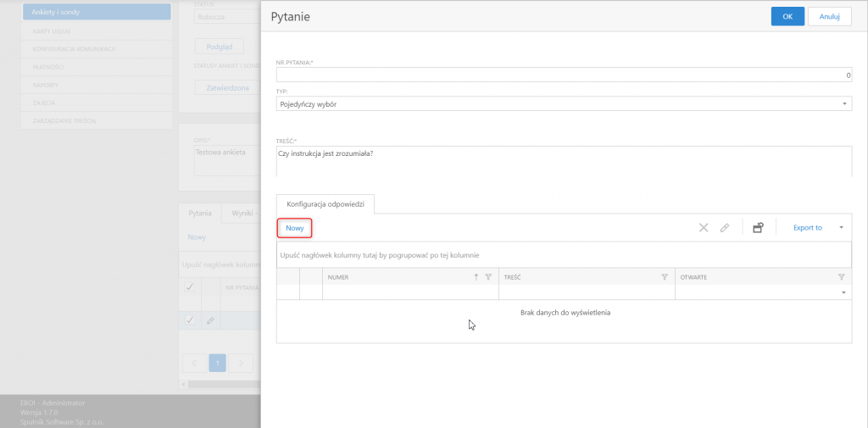The height and width of the screenshot is (428, 868).
Task: Open the NUMER column filter icon
Action: [x=487, y=277]
